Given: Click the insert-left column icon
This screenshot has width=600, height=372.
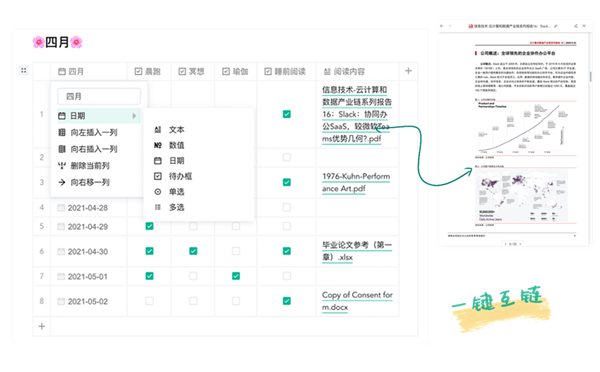Looking at the screenshot, I should 62,132.
